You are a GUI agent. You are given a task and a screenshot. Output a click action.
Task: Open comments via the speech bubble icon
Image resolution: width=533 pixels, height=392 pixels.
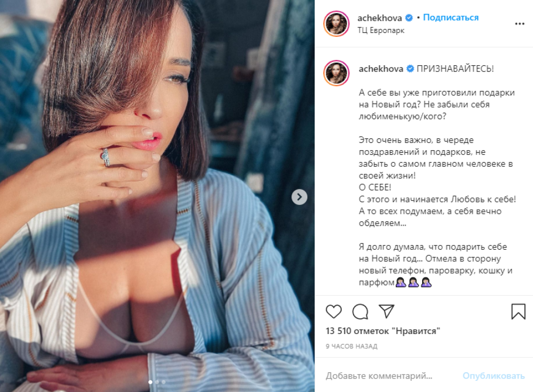pyautogui.click(x=360, y=311)
